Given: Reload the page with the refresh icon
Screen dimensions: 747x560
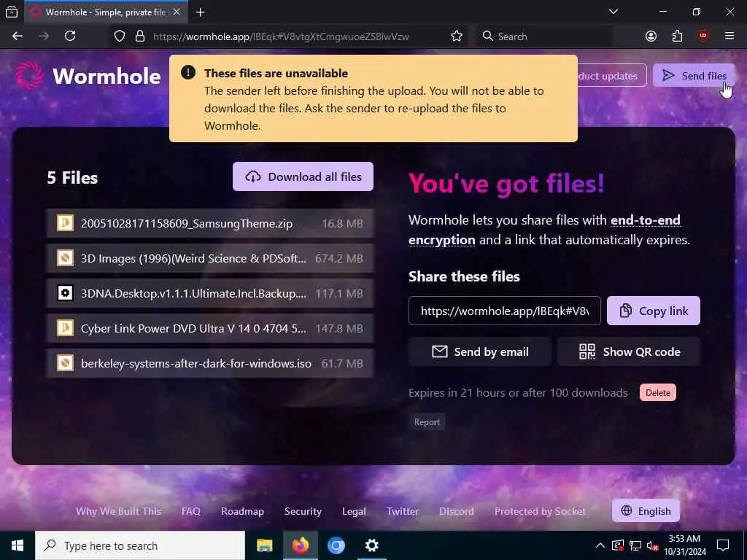Looking at the screenshot, I should [x=70, y=36].
